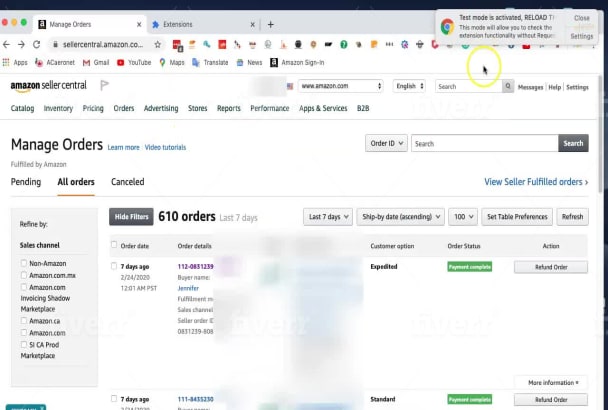
Task: Open the Pricing menu
Action: pos(93,108)
